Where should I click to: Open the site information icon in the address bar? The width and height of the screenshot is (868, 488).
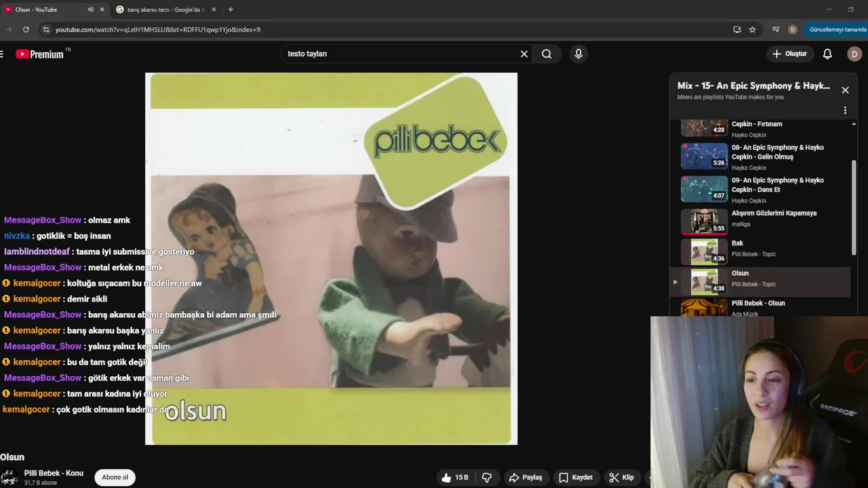point(46,29)
